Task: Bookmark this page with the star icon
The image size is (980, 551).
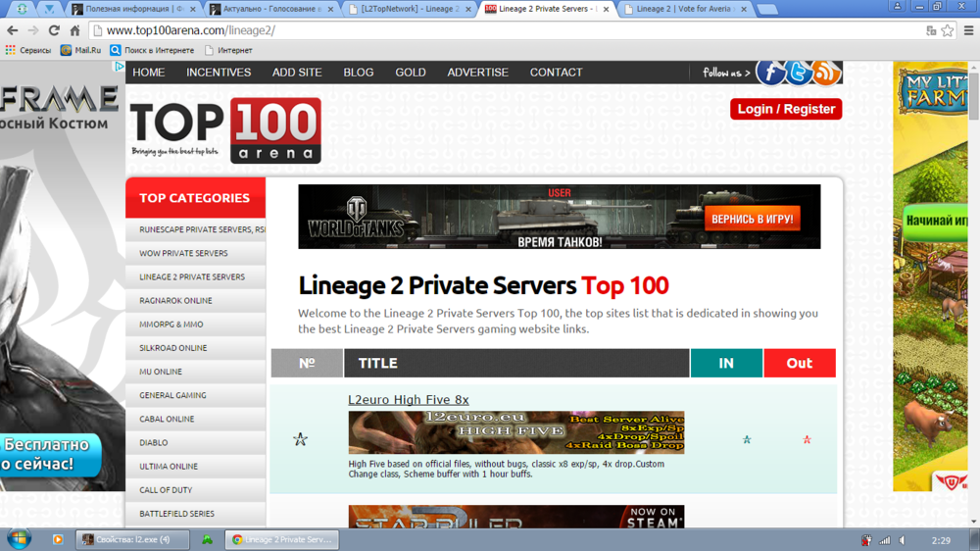Action: pos(948,30)
